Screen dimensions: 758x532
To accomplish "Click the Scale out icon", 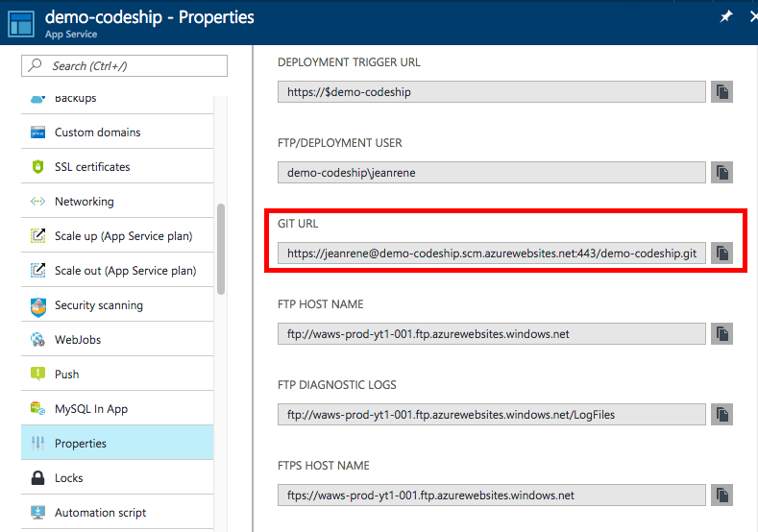I will pos(37,270).
